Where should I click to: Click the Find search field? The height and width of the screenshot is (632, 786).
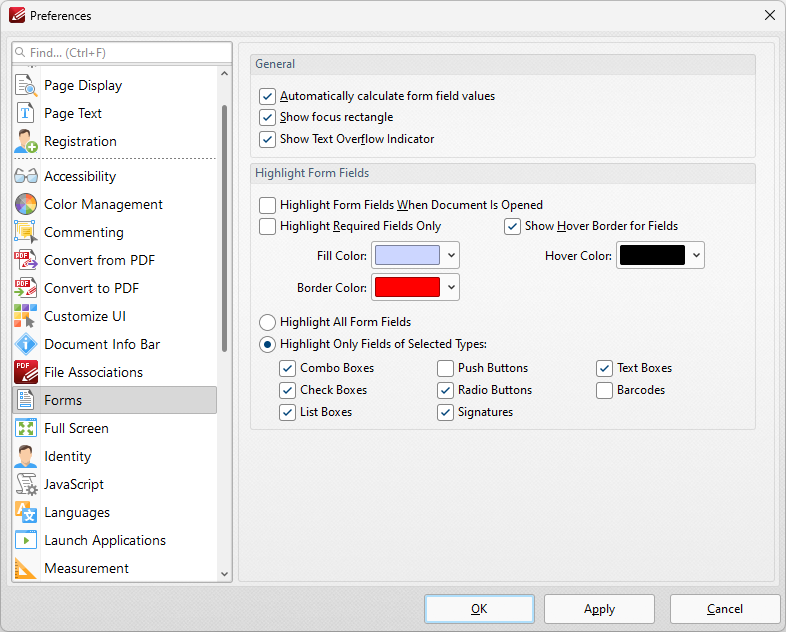click(122, 53)
